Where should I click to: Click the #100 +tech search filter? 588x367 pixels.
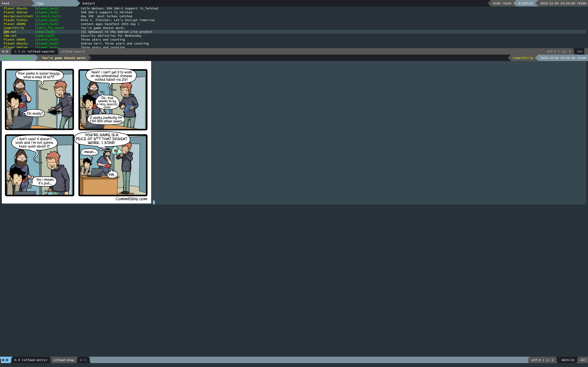502,3
